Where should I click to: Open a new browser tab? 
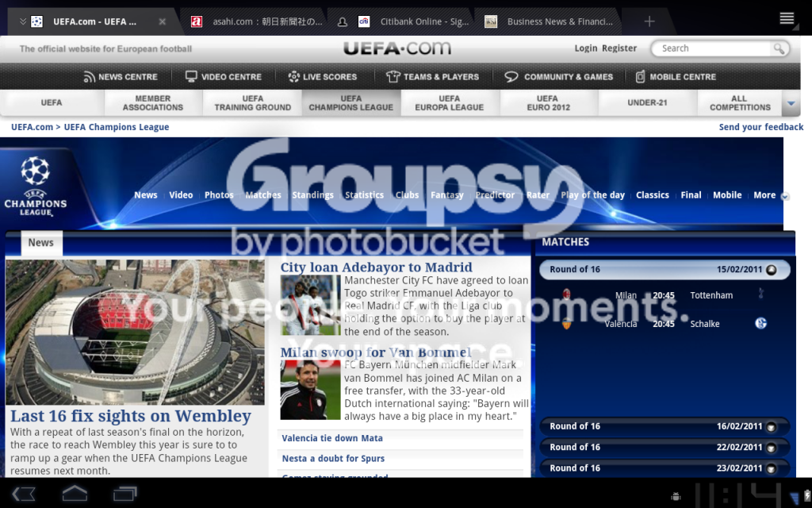pos(649,21)
